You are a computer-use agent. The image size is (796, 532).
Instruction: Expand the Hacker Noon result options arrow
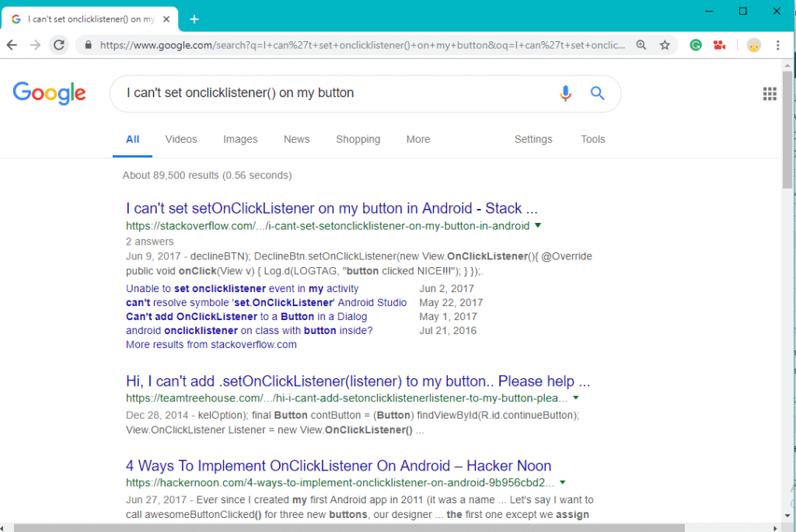pyautogui.click(x=564, y=482)
